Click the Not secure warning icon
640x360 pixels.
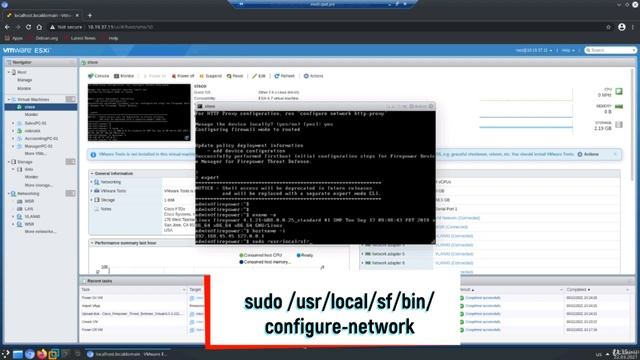[x=52, y=27]
